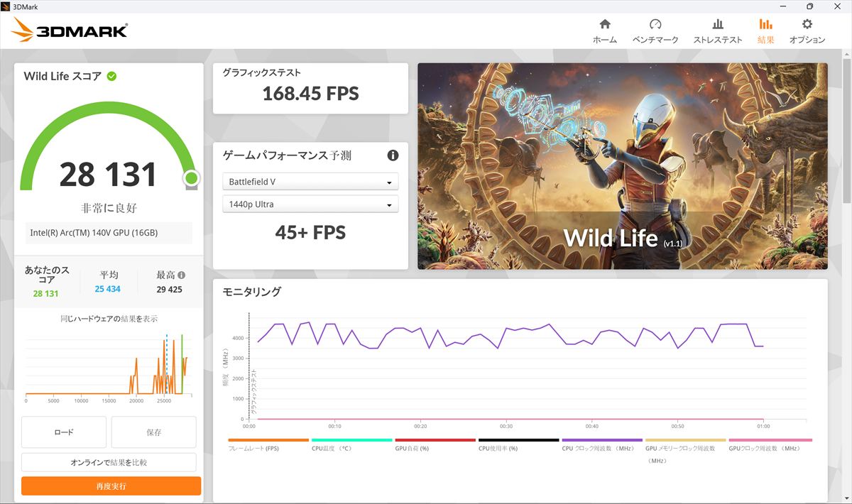This screenshot has width=852, height=504.
Task: Toggle GPU負荷 legend red swatch
Action: 435,440
